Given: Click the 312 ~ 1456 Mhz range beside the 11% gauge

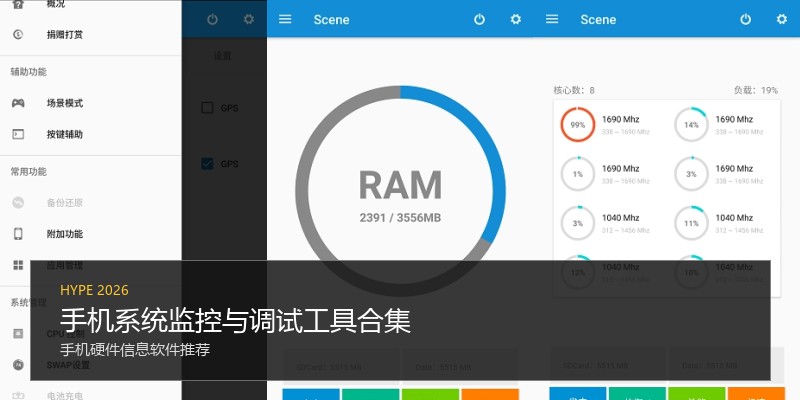Looking at the screenshot, I should click(739, 231).
